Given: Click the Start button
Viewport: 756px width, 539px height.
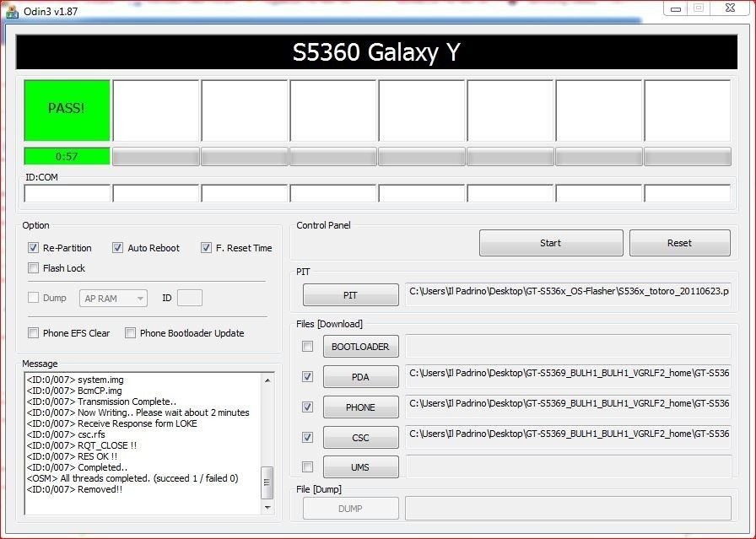Looking at the screenshot, I should pos(551,243).
